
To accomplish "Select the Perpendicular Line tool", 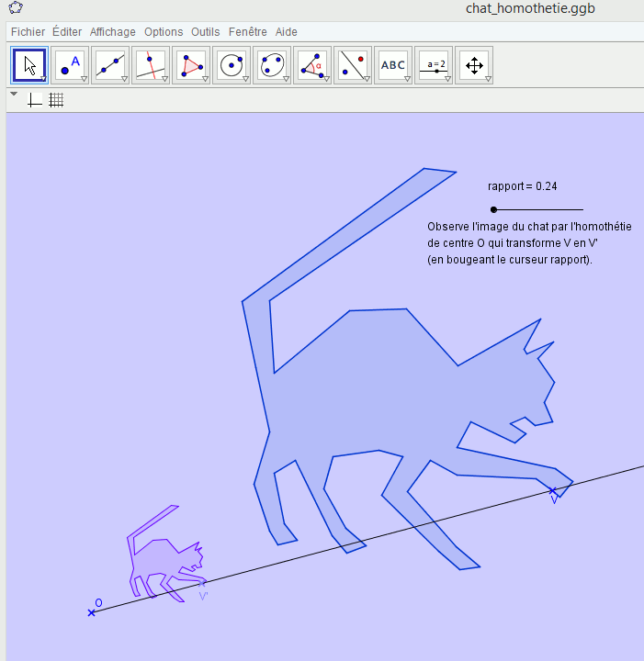I will 151,65.
